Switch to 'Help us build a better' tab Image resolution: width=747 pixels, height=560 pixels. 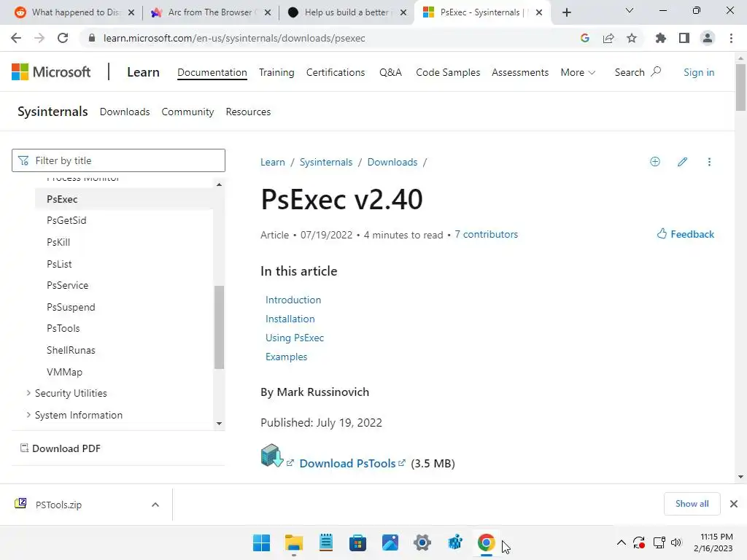348,12
